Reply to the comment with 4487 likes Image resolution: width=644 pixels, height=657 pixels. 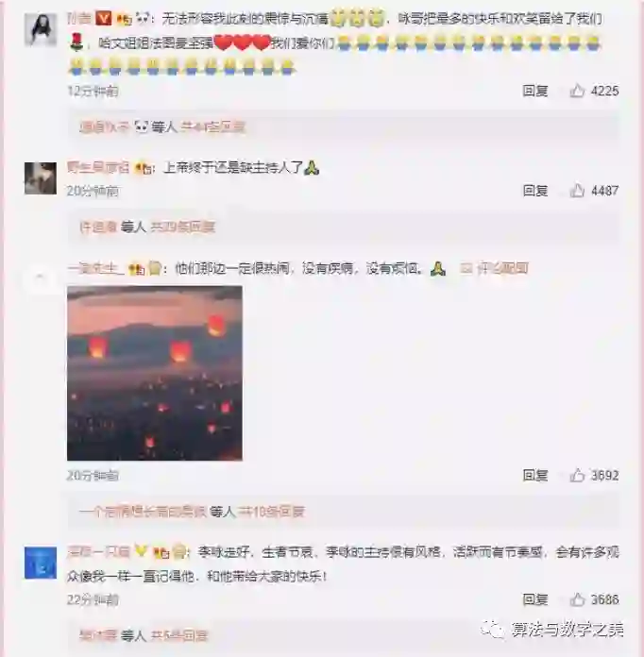point(535,191)
